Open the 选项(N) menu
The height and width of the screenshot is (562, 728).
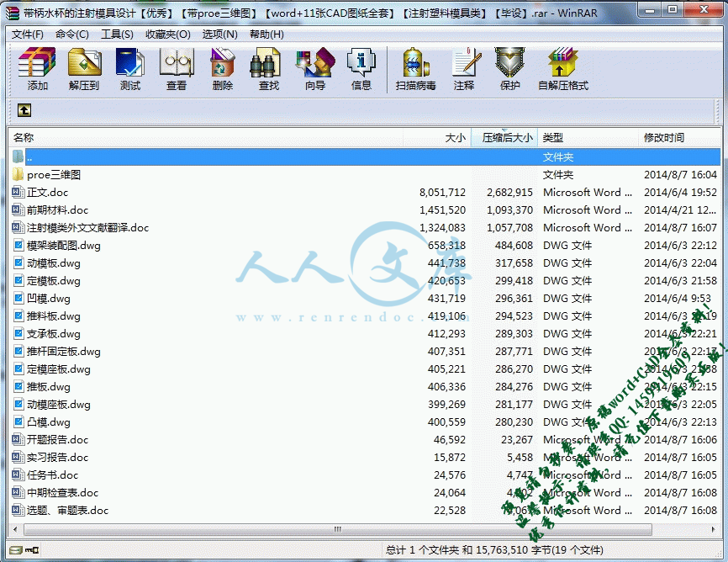219,34
